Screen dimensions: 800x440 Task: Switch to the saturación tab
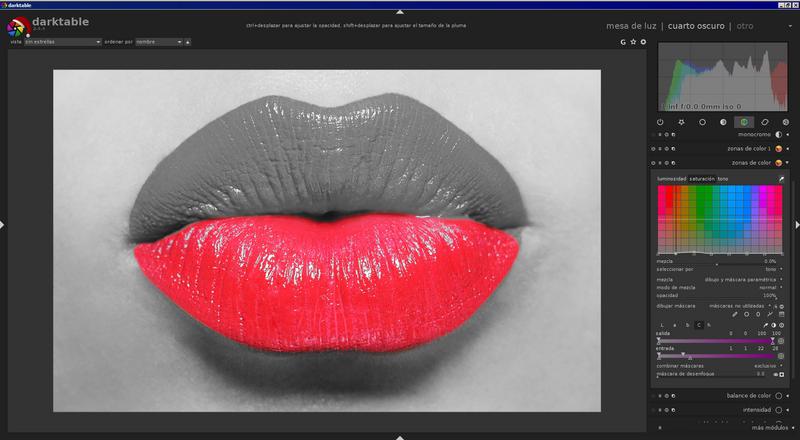click(702, 179)
